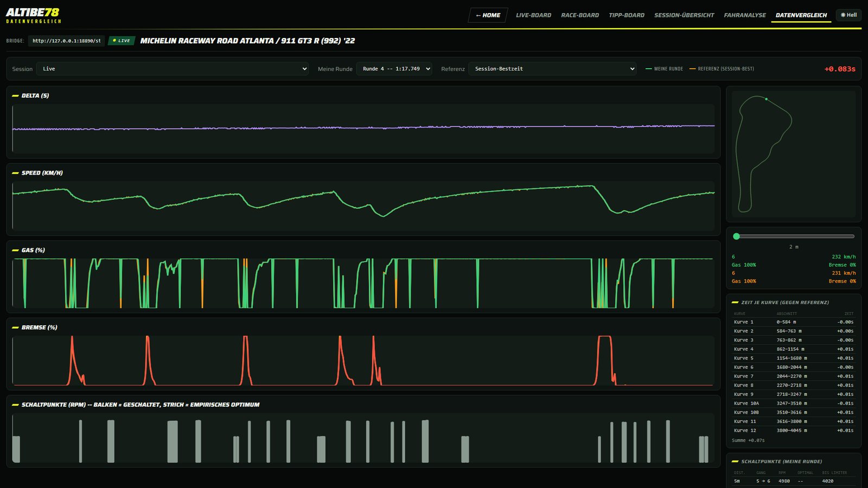Click the REFERENZ (SESSION-BEST) legend entry
This screenshot has height=488, width=868.
click(722, 69)
